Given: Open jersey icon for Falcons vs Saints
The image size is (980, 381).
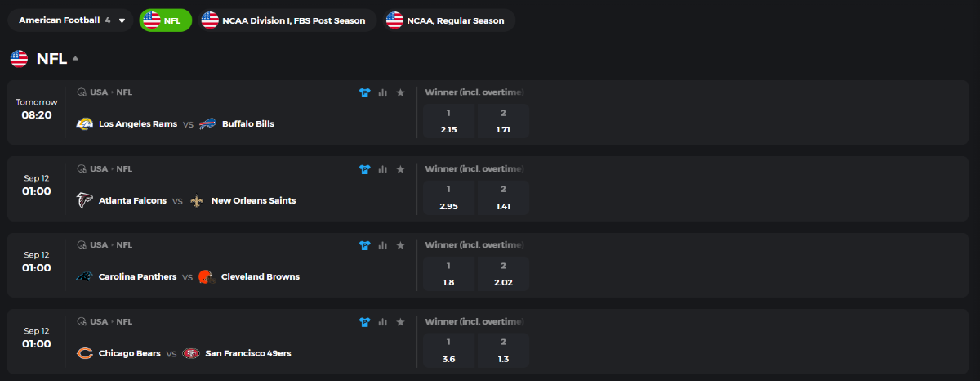Looking at the screenshot, I should [x=365, y=169].
